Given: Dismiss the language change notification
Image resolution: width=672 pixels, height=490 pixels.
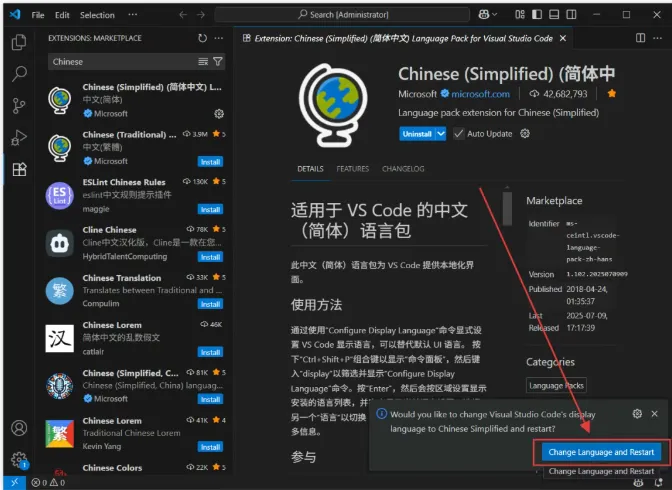Looking at the screenshot, I should (654, 414).
